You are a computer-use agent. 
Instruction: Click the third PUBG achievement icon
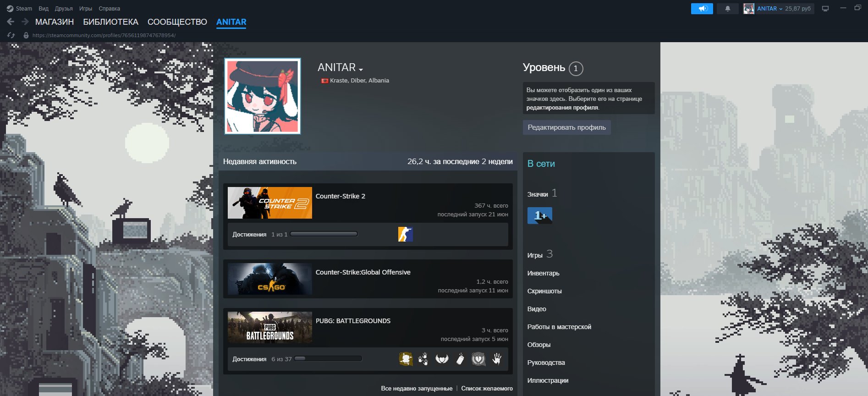click(x=442, y=359)
